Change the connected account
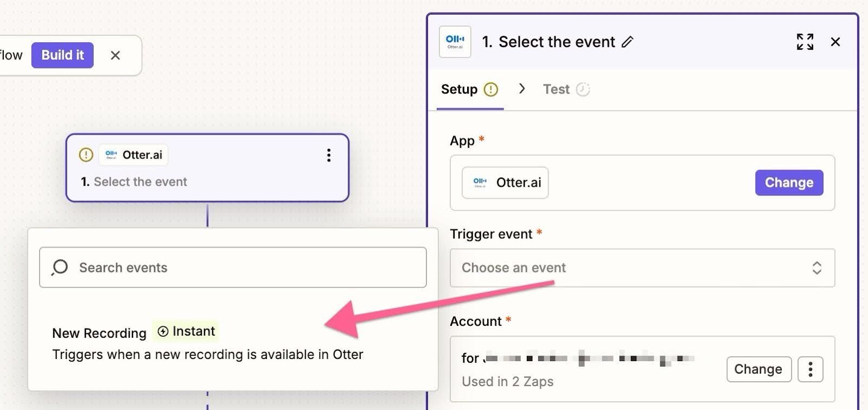Viewport: 868px width, 410px height. point(758,369)
